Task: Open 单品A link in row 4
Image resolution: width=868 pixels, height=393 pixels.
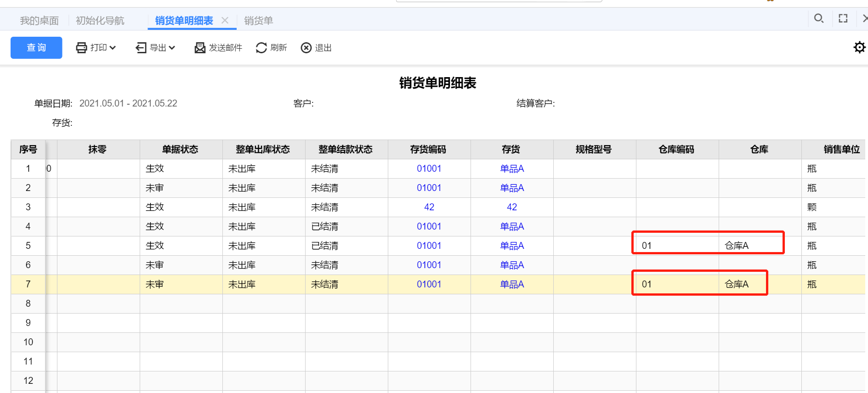Action: click(512, 226)
